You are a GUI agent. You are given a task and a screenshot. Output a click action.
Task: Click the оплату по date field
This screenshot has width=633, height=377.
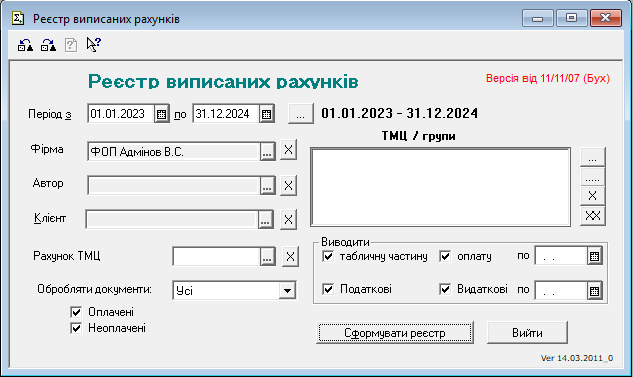561,256
